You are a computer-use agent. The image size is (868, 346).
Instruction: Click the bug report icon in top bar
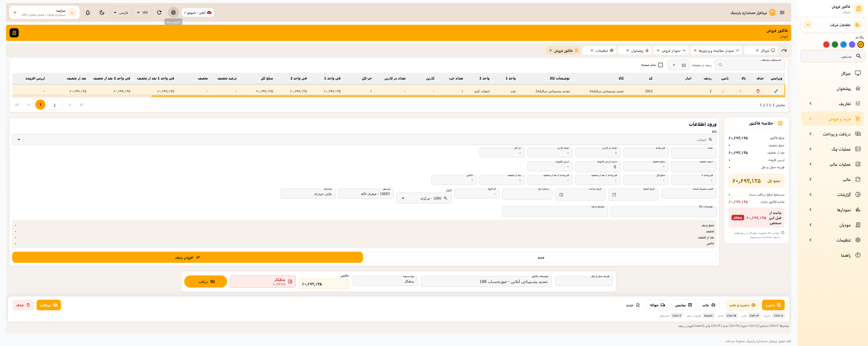(173, 12)
